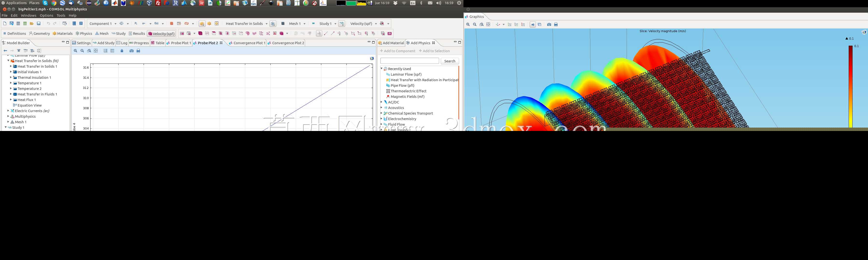This screenshot has width=868, height=260.
Task: Click the Model Builder previous-node arrow
Action: (5, 51)
